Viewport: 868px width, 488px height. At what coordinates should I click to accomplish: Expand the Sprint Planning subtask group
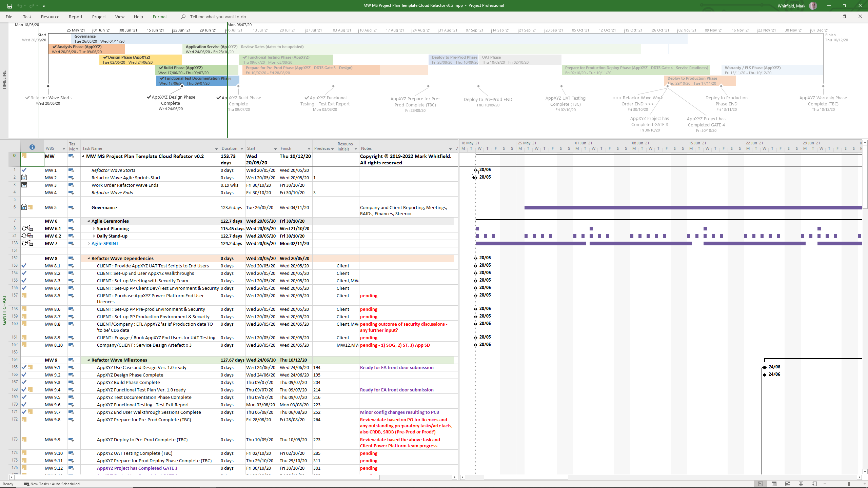click(x=94, y=229)
